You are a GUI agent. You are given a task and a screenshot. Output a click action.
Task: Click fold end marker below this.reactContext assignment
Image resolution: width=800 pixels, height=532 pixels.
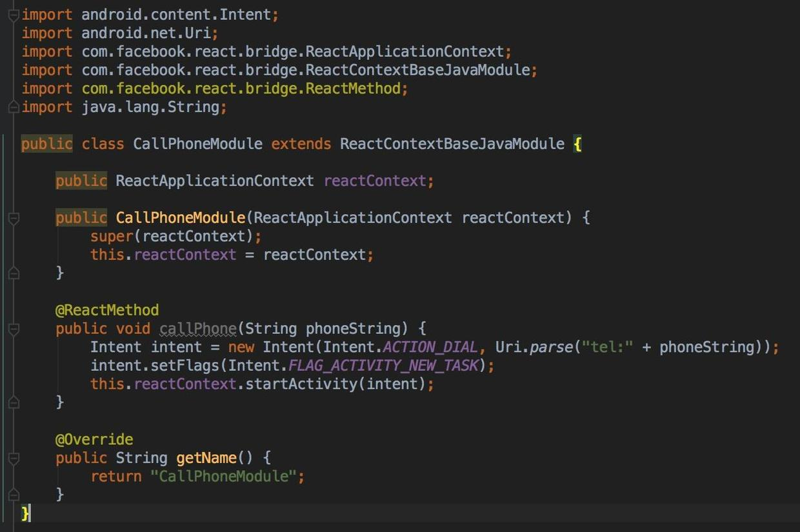click(14, 273)
